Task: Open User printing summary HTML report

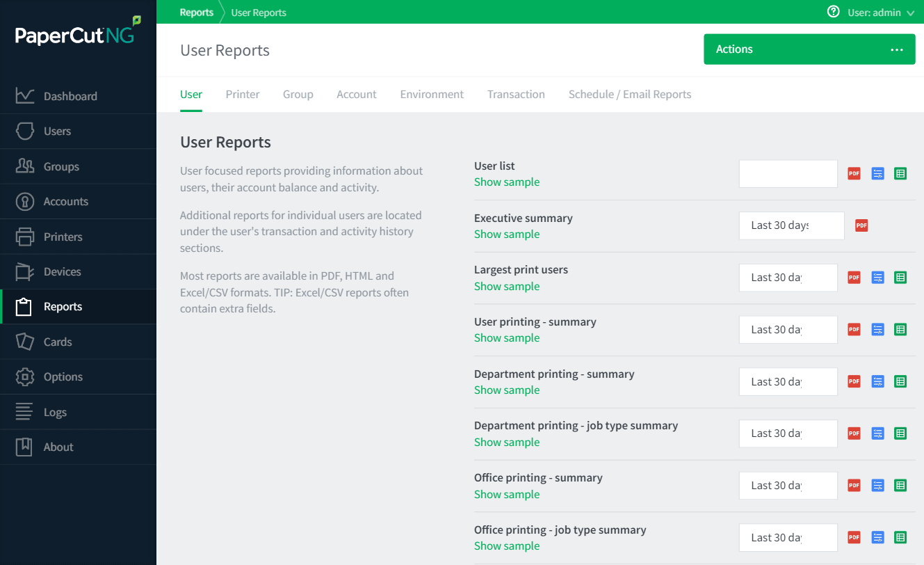Action: (877, 329)
